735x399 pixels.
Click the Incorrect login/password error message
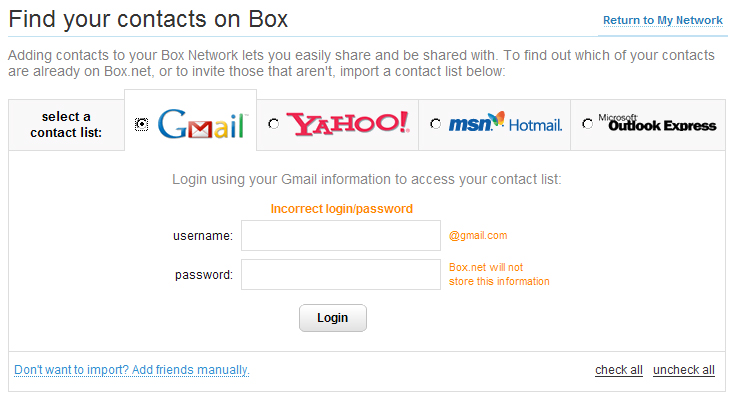coord(342,209)
